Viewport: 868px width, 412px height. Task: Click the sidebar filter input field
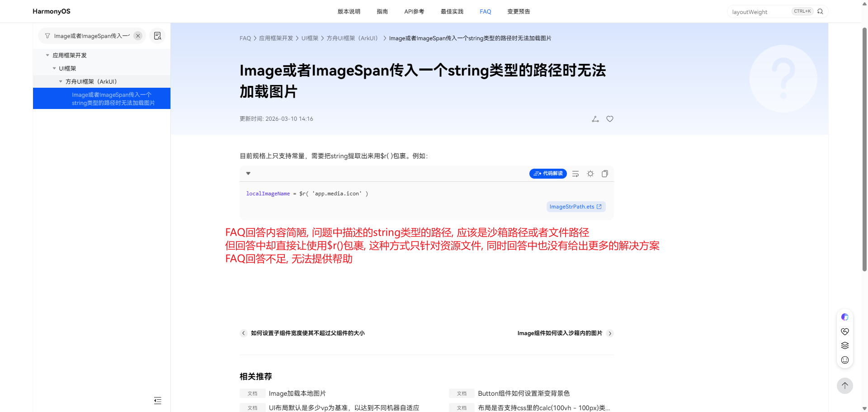coord(92,36)
